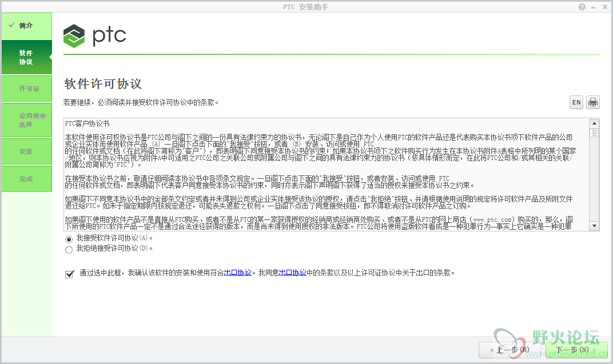Click the print license agreement icon
Screen dimensions: 613x364
tap(592, 102)
